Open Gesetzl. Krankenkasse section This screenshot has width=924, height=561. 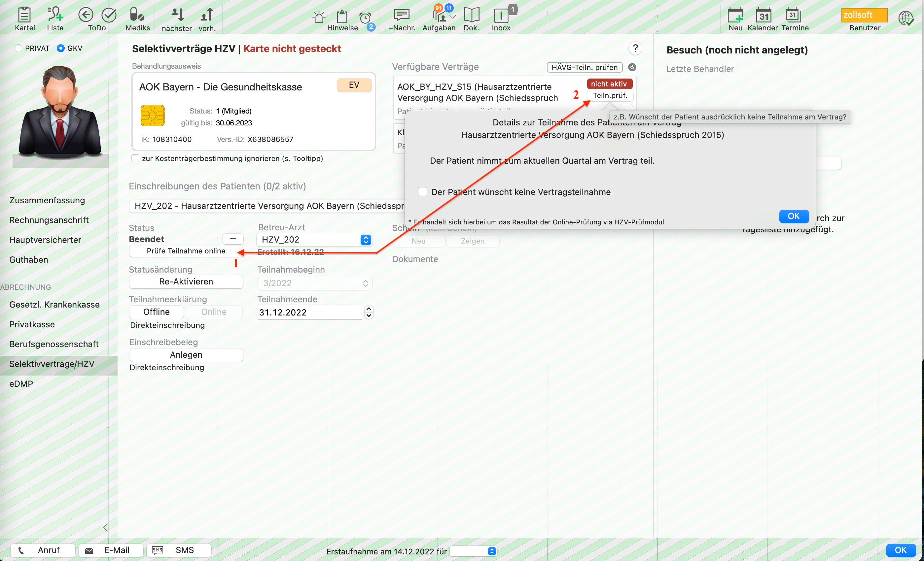tap(55, 304)
